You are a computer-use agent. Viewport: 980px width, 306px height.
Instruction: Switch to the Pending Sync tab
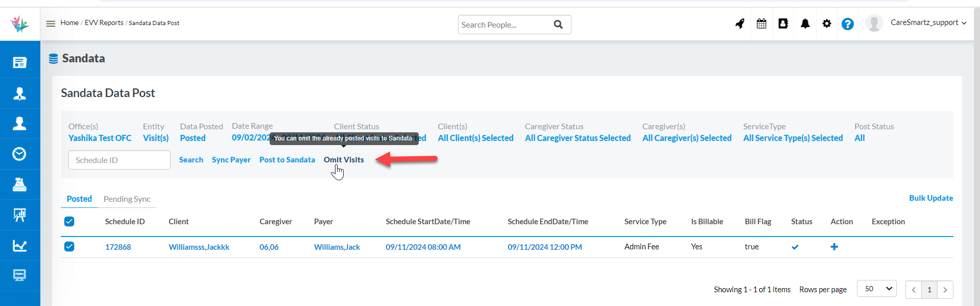pyautogui.click(x=127, y=199)
